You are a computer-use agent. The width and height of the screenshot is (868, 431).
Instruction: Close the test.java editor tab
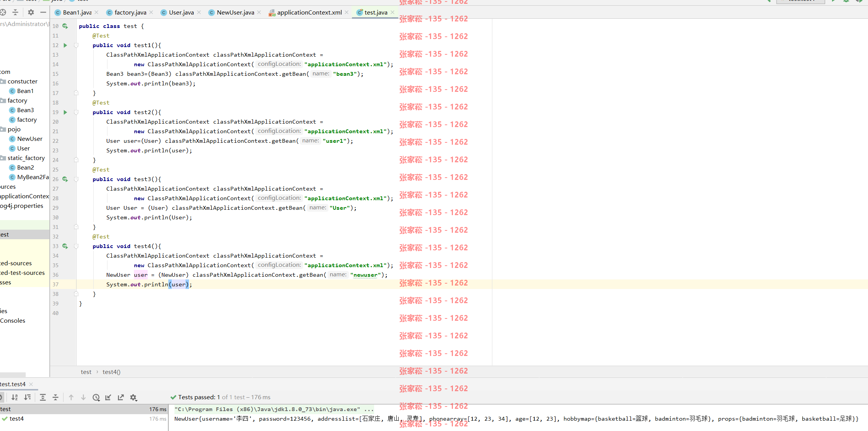click(392, 12)
